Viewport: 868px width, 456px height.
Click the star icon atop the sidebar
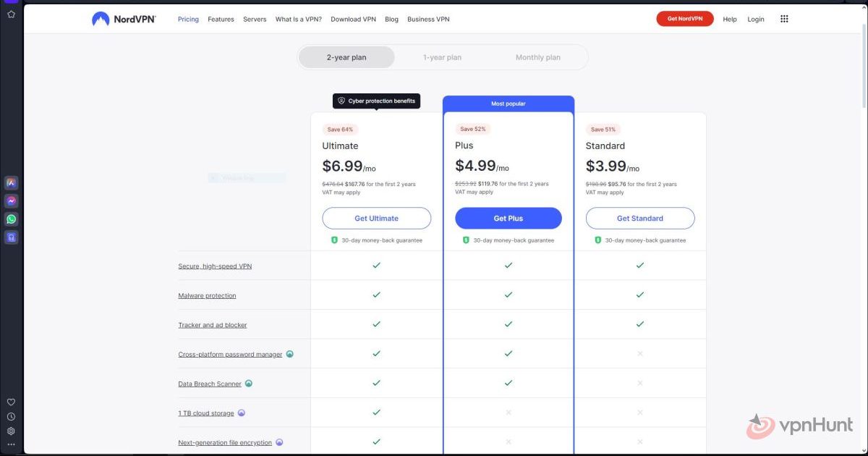pos(11,14)
